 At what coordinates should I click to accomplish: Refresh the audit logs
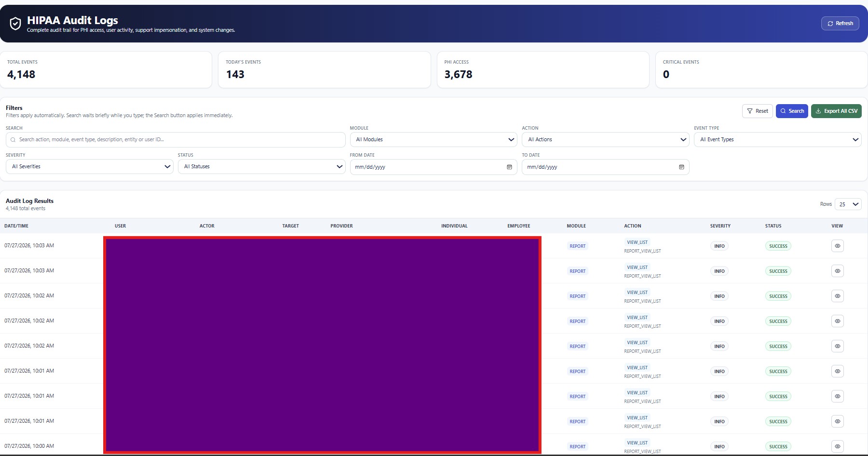pos(840,23)
